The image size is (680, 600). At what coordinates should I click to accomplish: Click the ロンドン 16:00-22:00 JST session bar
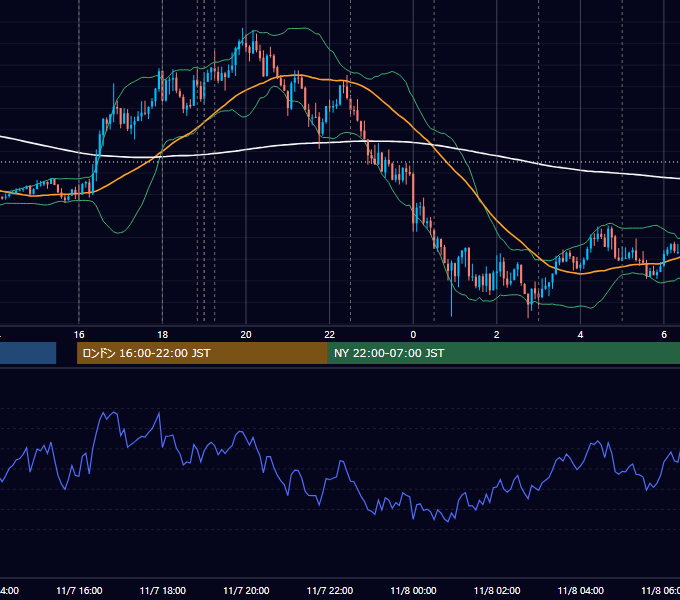pos(202,353)
